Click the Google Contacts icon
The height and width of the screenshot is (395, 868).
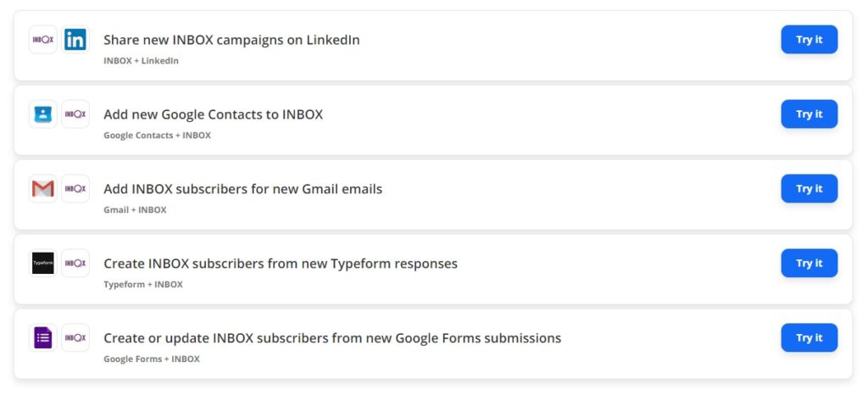pyautogui.click(x=43, y=114)
